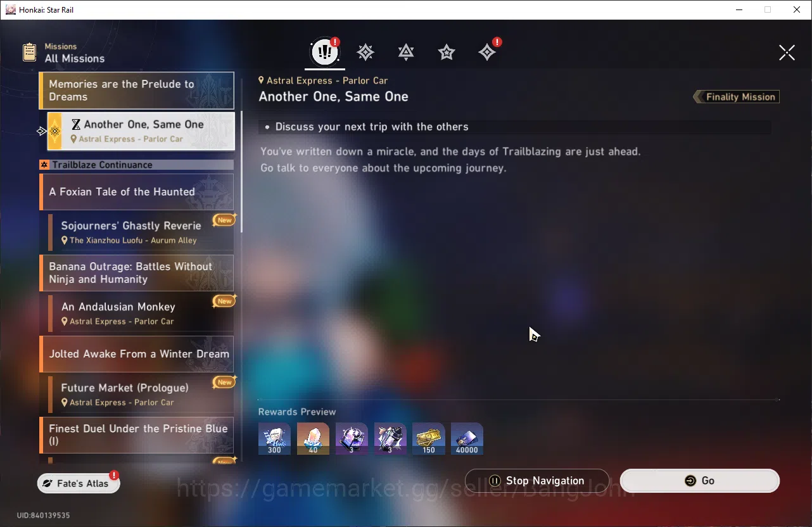Image resolution: width=812 pixels, height=527 pixels.
Task: View the purple guide book reward, first x3 item
Action: (x=352, y=438)
